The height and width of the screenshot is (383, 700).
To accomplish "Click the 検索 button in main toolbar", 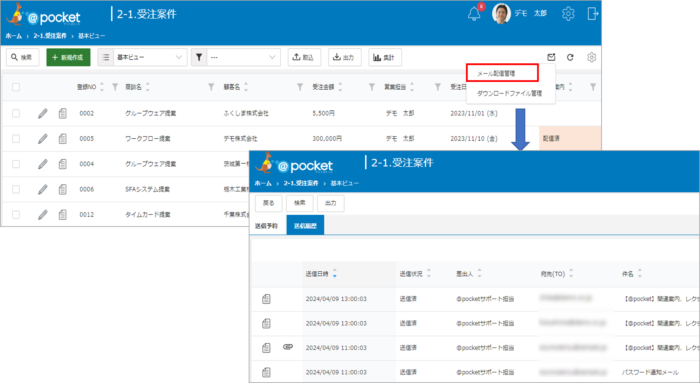I will tap(22, 57).
